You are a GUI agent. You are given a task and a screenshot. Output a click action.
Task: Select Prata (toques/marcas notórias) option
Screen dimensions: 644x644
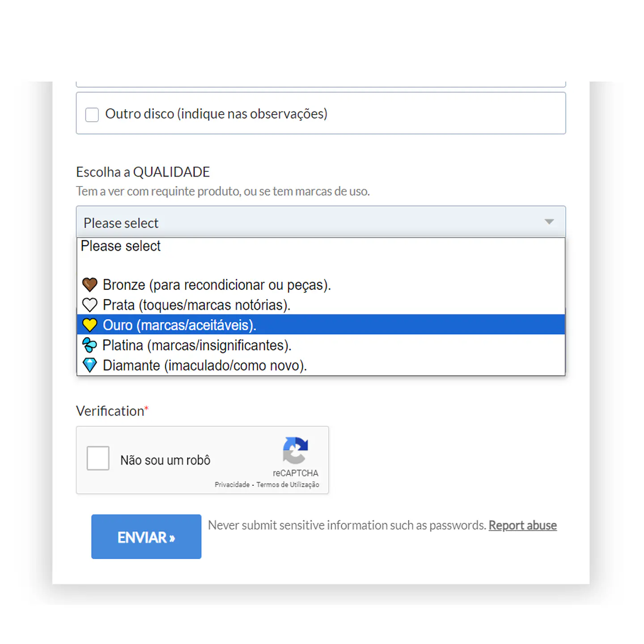click(321, 305)
